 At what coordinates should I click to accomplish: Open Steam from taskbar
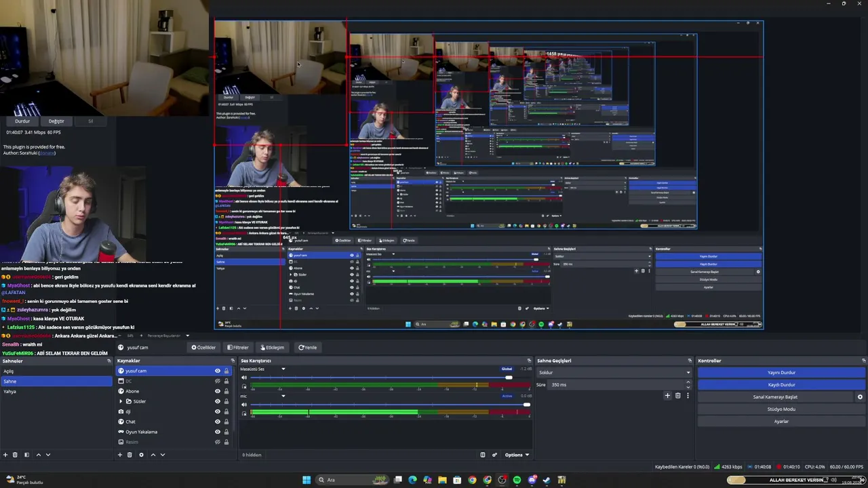[x=547, y=480]
